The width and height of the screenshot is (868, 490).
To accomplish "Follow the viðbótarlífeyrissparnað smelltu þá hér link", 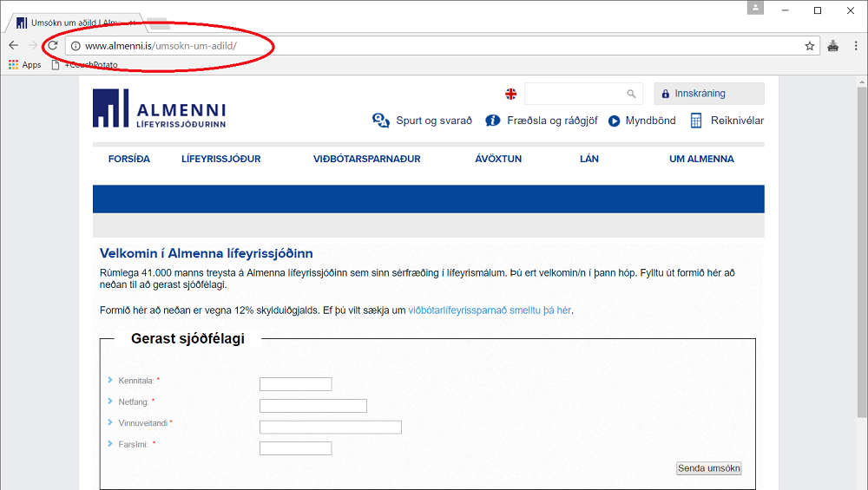I will (x=490, y=310).
